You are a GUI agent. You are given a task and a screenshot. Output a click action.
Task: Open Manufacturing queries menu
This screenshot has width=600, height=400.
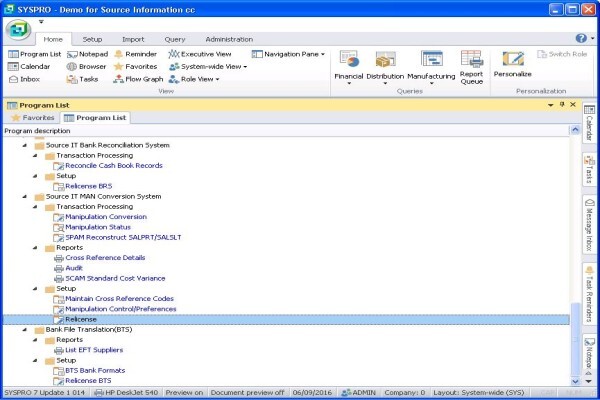pos(431,67)
